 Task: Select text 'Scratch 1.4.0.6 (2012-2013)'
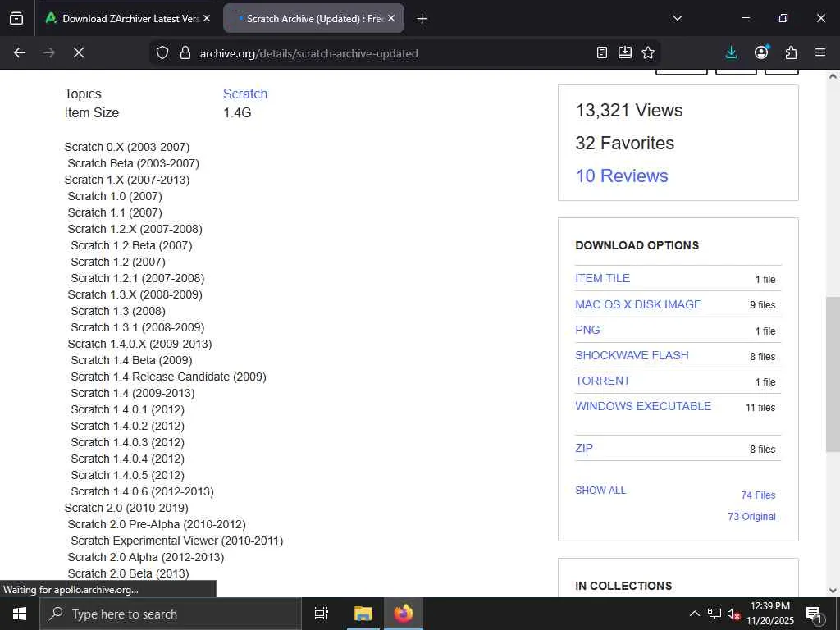[x=143, y=491]
